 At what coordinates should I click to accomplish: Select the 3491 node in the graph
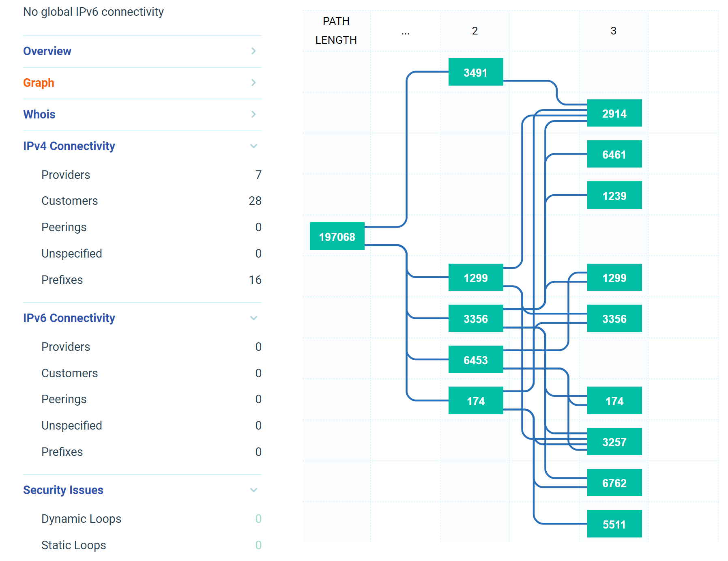pyautogui.click(x=475, y=72)
